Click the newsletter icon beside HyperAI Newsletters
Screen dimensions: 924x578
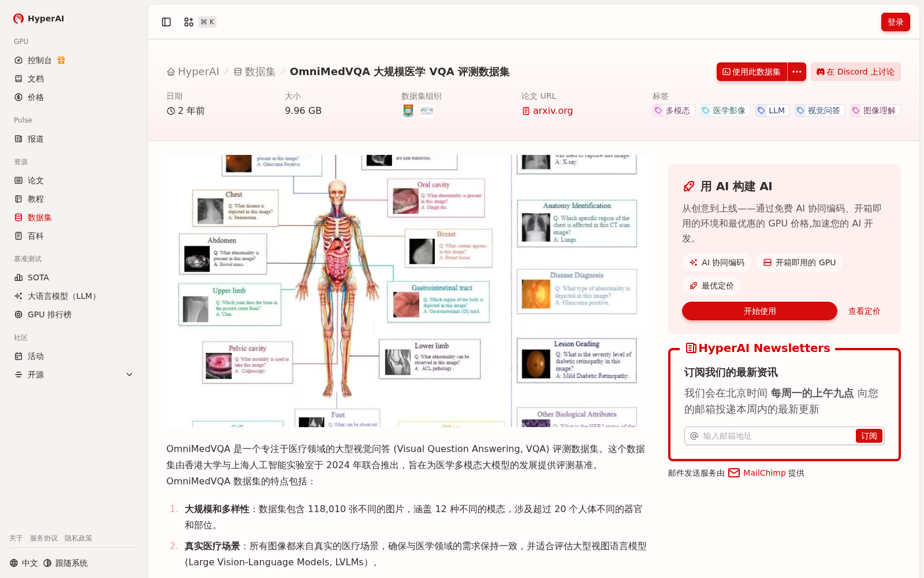click(x=691, y=348)
